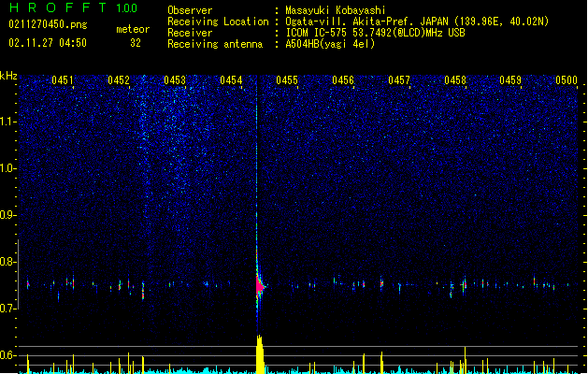
Task: Click the 'meteor' label
Action: tap(133, 29)
